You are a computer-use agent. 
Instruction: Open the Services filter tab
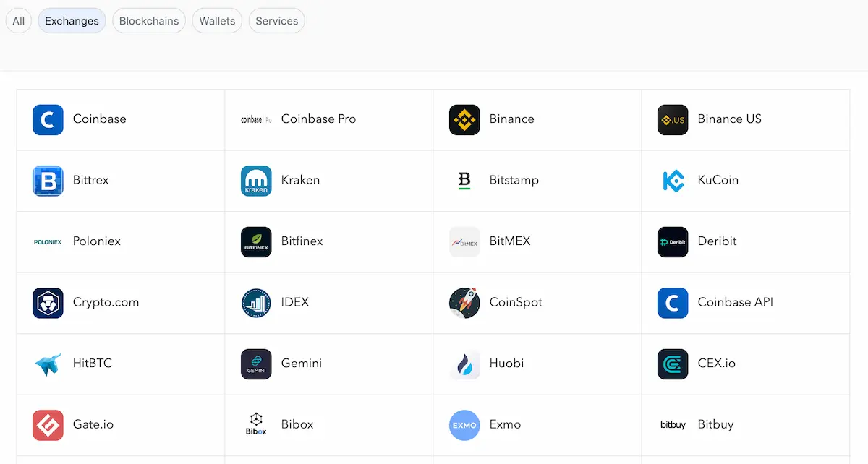click(277, 21)
